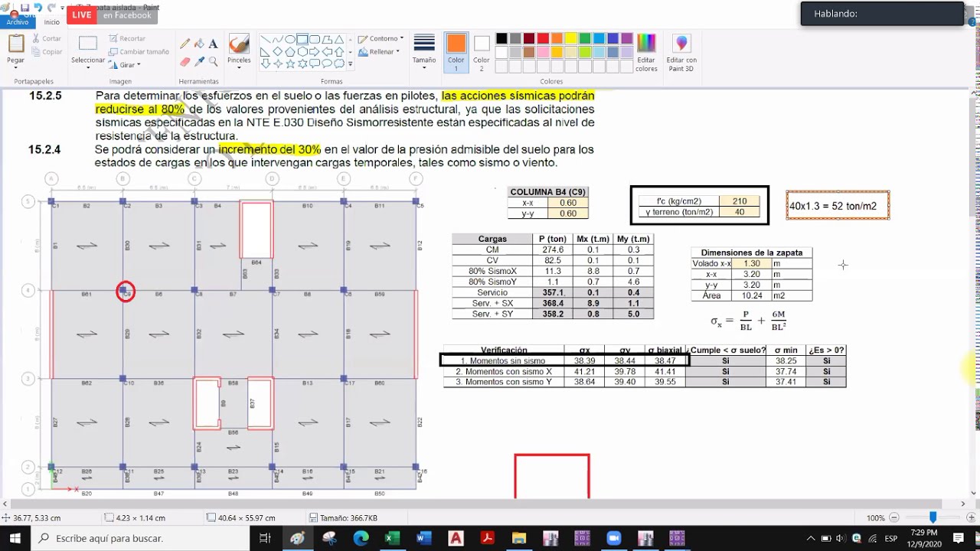Select the Text tool (A)
980x551 pixels.
point(213,44)
